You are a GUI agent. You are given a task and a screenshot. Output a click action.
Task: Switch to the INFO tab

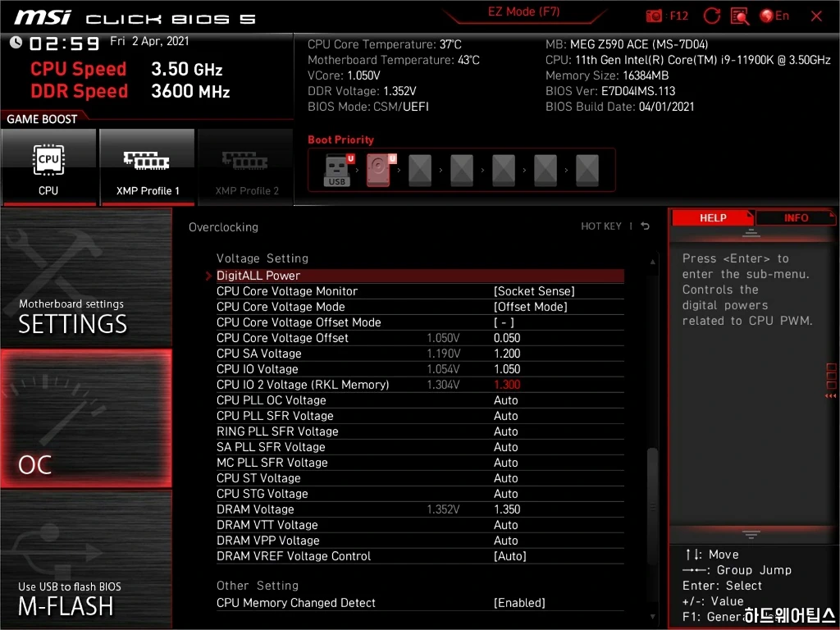[796, 218]
